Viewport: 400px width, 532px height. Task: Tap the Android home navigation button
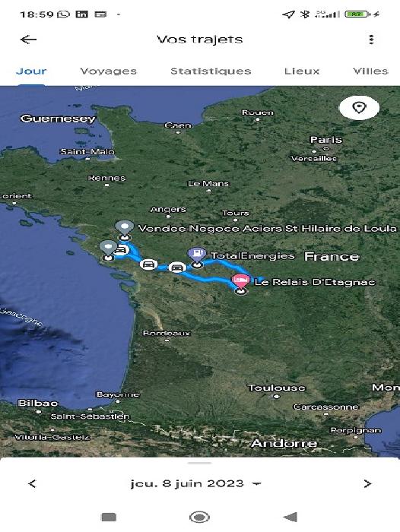pyautogui.click(x=200, y=517)
